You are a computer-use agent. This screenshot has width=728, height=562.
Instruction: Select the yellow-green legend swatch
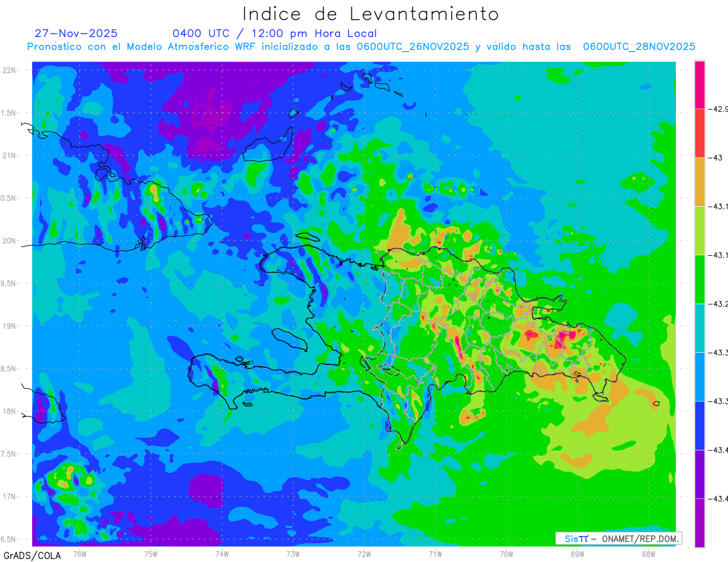pos(699,230)
